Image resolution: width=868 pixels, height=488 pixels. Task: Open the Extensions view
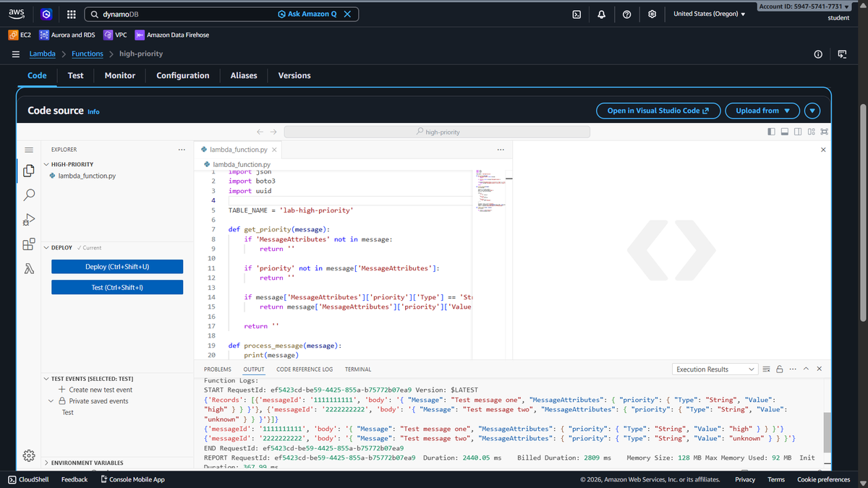29,244
